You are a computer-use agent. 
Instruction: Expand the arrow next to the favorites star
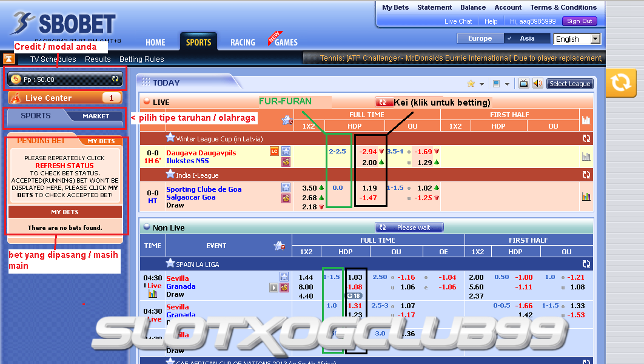(481, 84)
